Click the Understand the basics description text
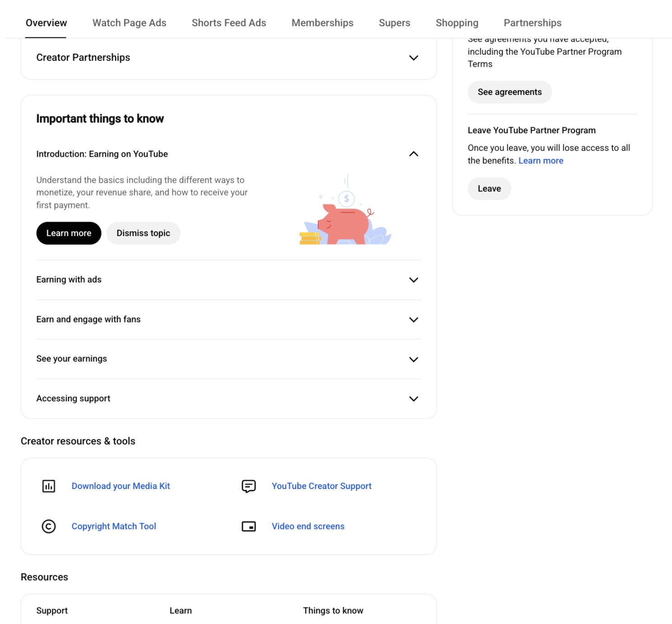 click(142, 192)
